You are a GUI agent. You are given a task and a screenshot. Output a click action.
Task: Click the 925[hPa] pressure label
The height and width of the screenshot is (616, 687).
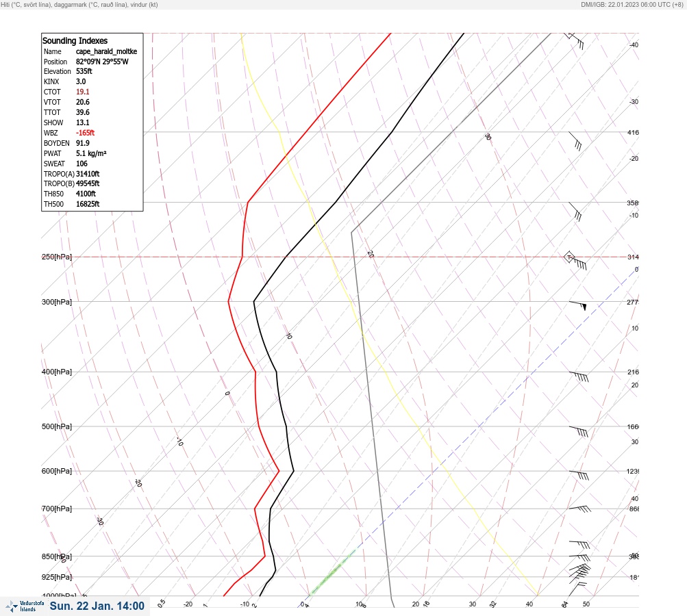(x=57, y=577)
